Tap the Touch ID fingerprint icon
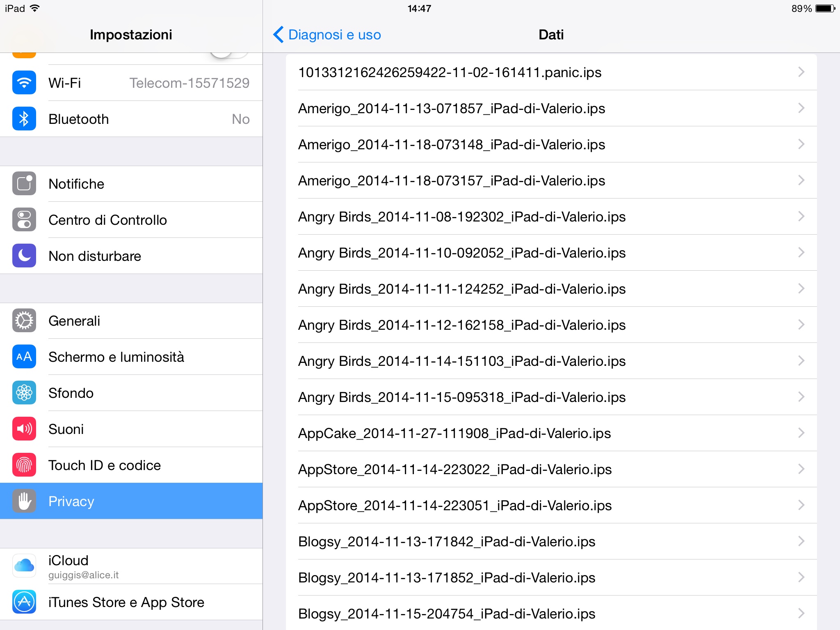Image resolution: width=840 pixels, height=630 pixels. point(24,465)
